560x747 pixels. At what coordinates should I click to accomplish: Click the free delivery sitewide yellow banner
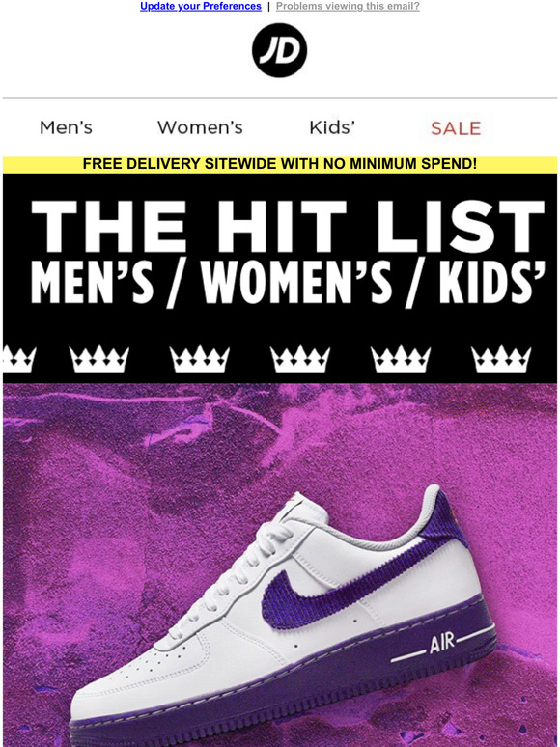280,164
